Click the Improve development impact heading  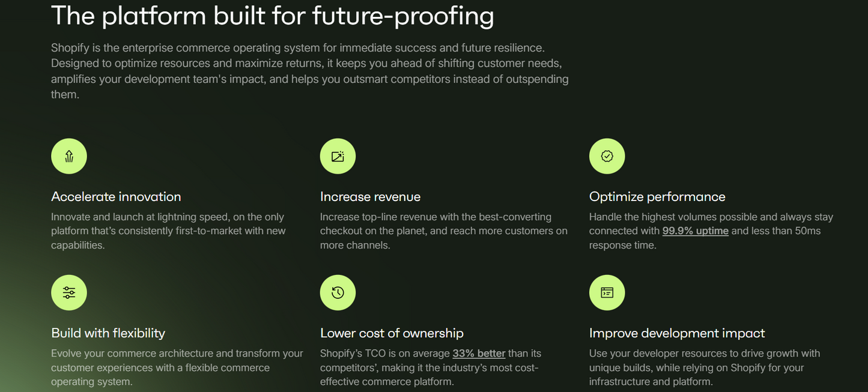677,333
